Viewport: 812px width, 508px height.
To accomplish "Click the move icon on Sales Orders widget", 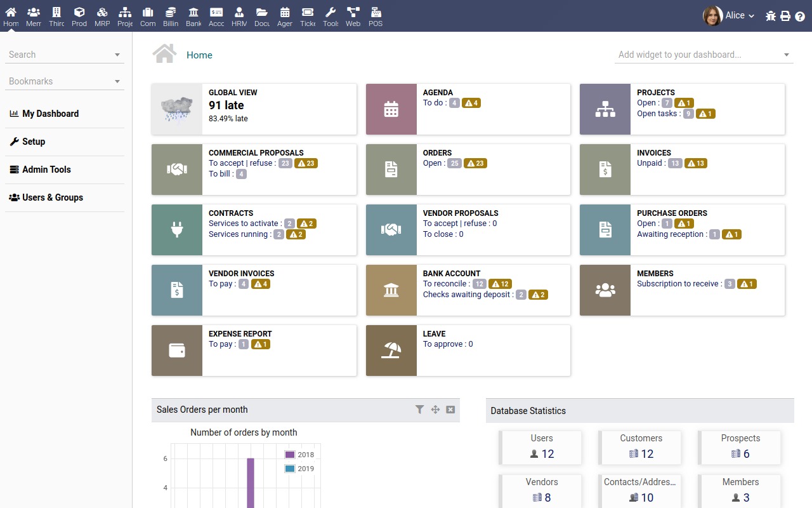I will 435,410.
